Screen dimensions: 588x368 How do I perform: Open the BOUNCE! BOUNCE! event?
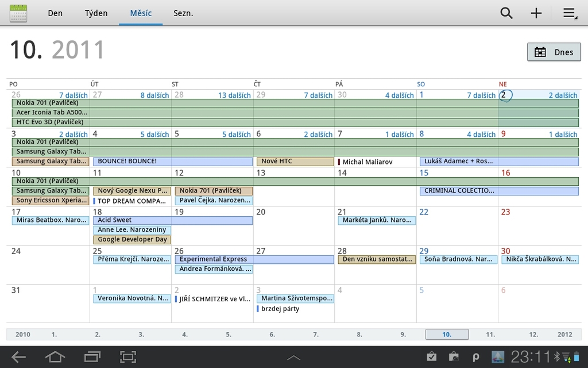click(172, 161)
